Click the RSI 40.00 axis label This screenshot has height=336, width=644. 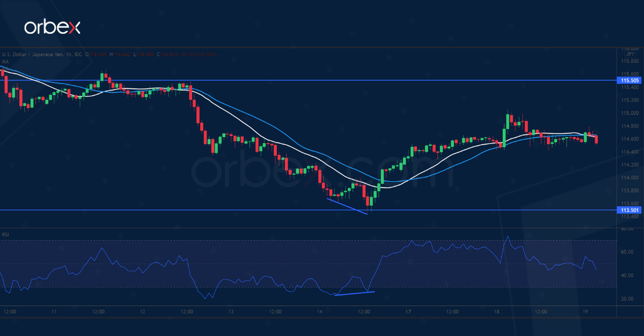point(627,275)
